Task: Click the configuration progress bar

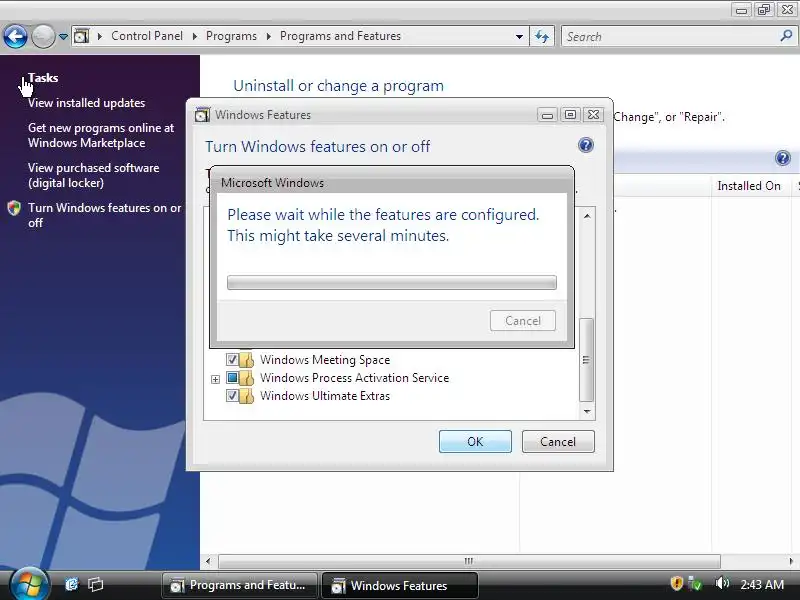Action: point(392,283)
